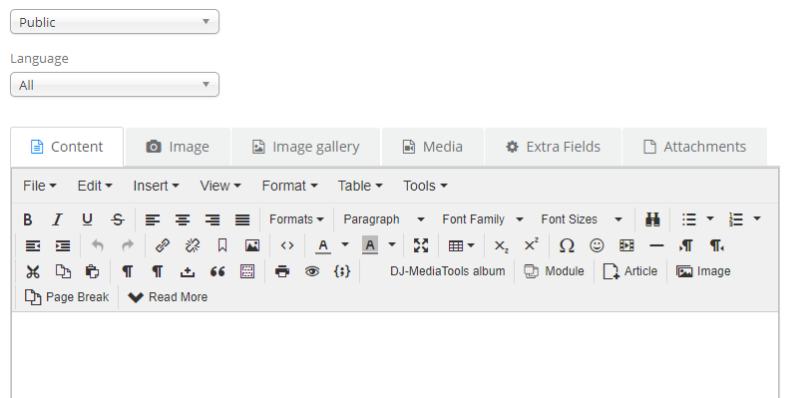Set left-to-right text direction
This screenshot has height=398, width=800.
[x=686, y=246]
